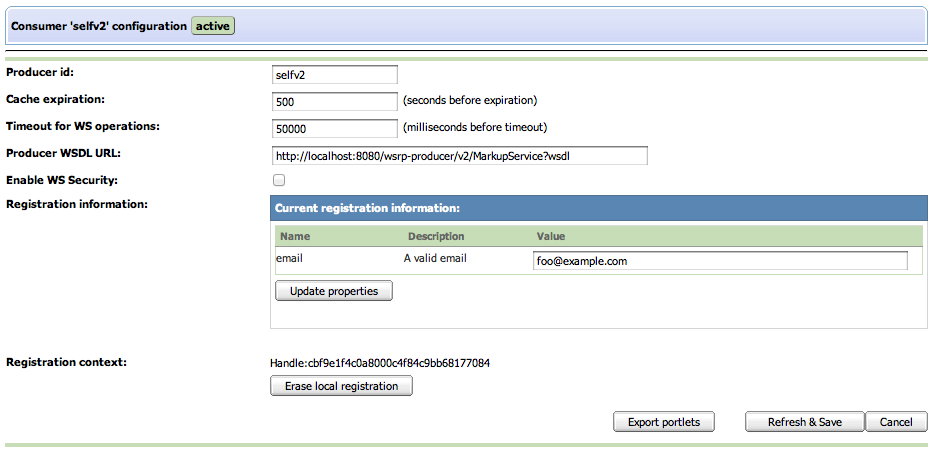Click the Value column header

551,237
